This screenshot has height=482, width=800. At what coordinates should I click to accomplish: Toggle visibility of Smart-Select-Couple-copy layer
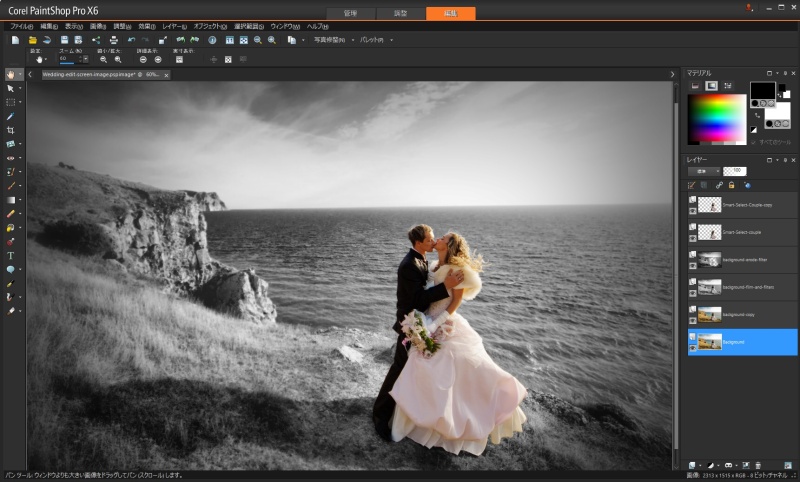click(x=692, y=211)
